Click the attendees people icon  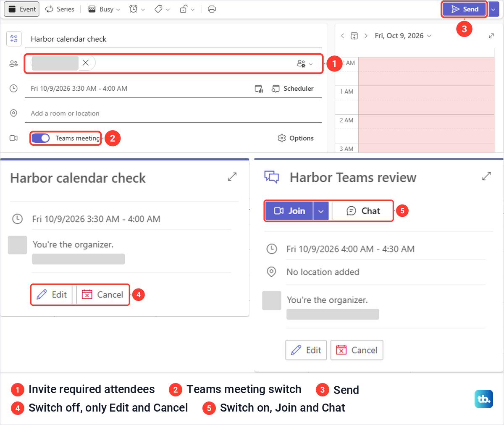point(13,64)
